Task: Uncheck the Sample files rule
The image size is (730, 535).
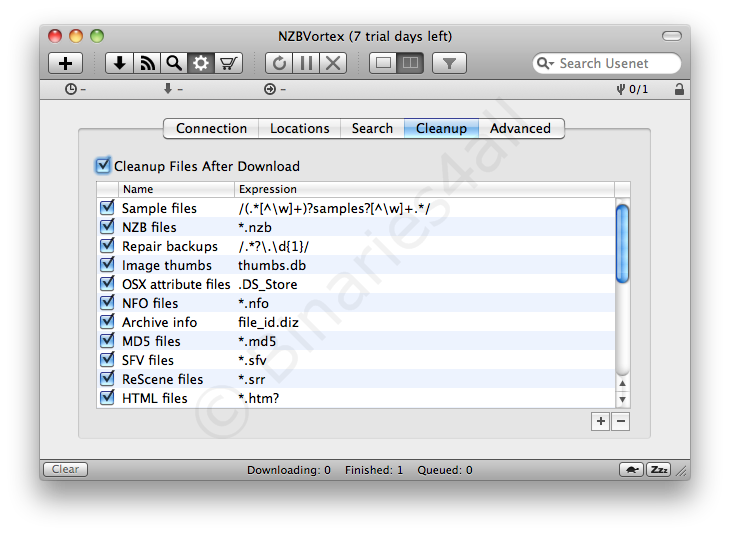Action: (x=108, y=208)
